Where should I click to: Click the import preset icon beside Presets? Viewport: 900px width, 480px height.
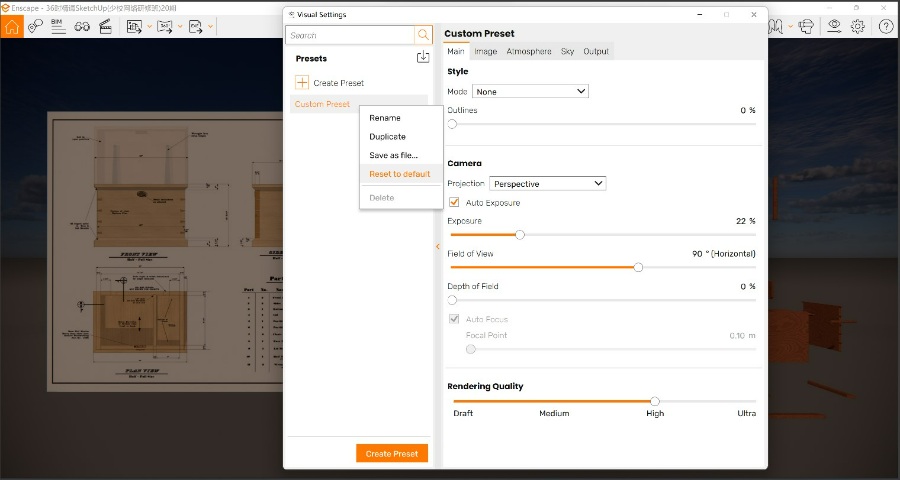pos(422,58)
